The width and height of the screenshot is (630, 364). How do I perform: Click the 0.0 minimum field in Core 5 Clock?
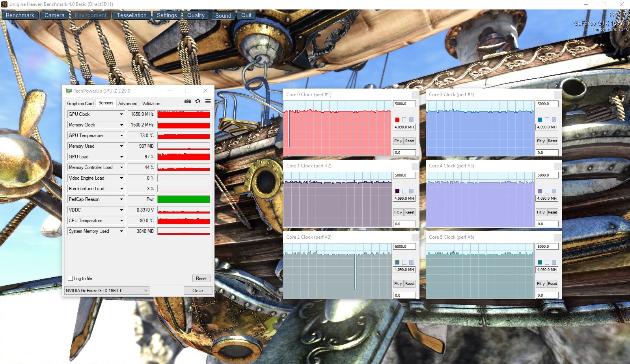coord(547,295)
